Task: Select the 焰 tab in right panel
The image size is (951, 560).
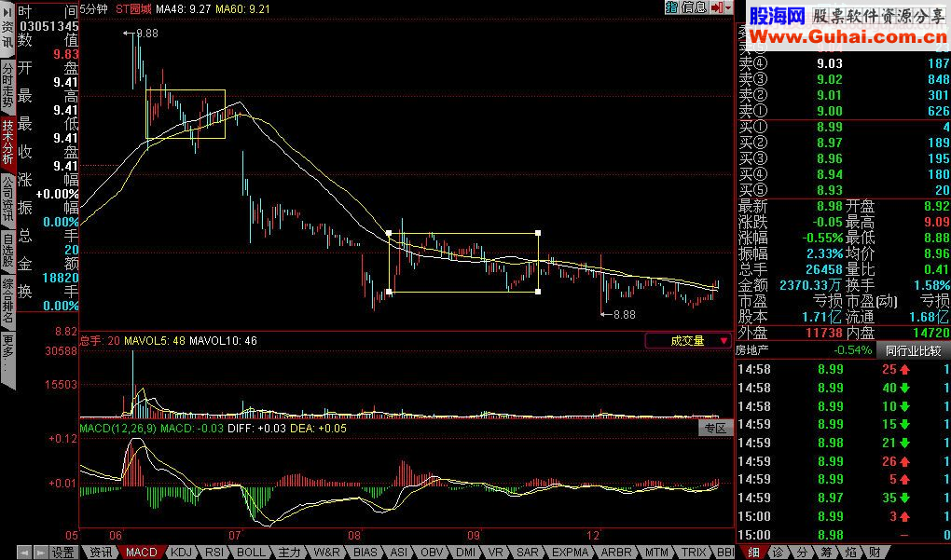Action: (851, 553)
